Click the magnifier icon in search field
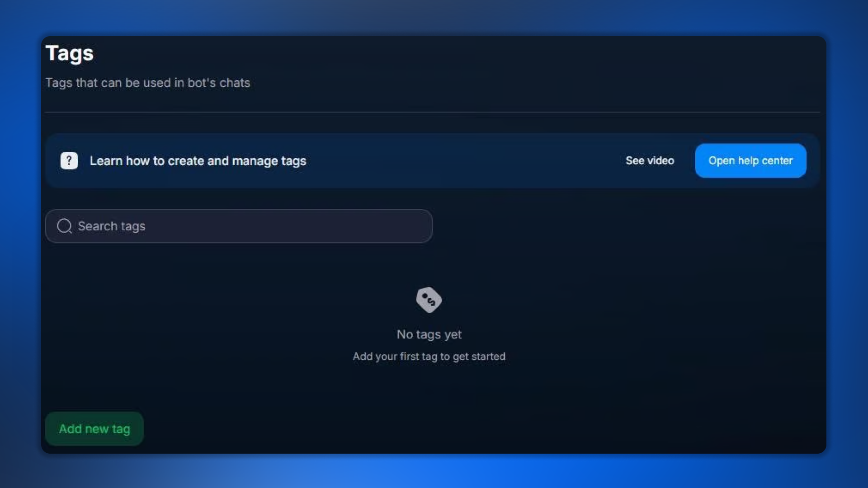 pos(64,226)
